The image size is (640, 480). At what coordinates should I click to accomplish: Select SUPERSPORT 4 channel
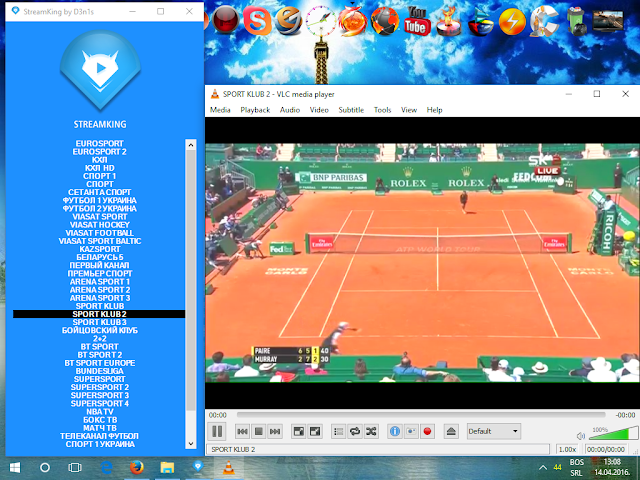[99, 403]
